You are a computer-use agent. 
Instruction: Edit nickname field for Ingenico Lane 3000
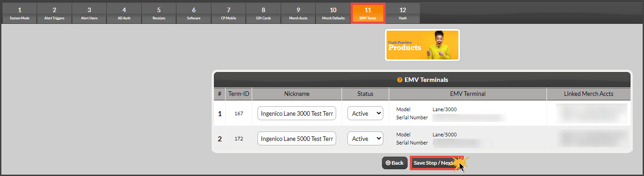click(297, 113)
